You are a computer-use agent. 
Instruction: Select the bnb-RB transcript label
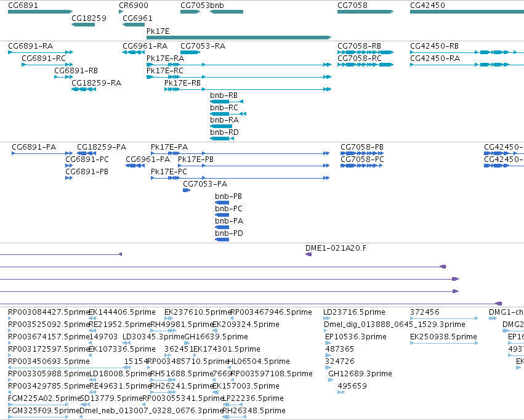point(224,95)
